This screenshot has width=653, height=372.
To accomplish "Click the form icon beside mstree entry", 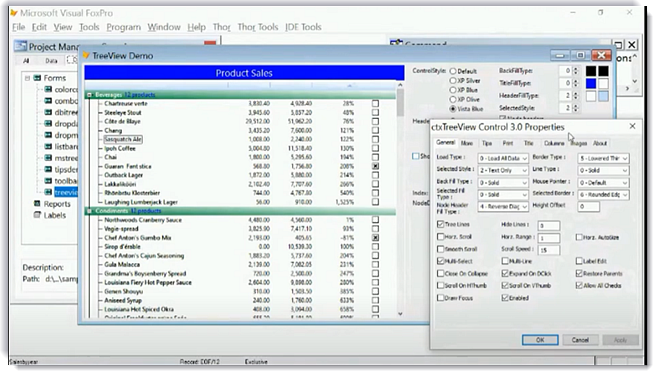I will click(x=48, y=158).
